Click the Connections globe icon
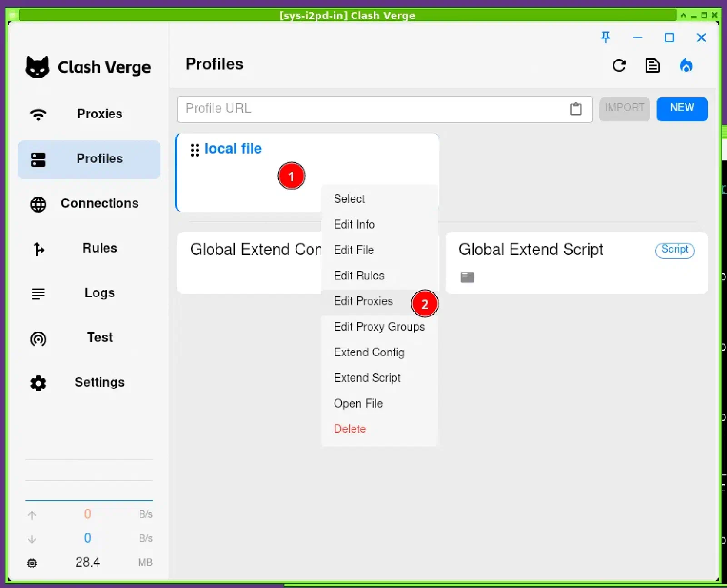Viewport: 727px width, 588px height. (x=38, y=204)
